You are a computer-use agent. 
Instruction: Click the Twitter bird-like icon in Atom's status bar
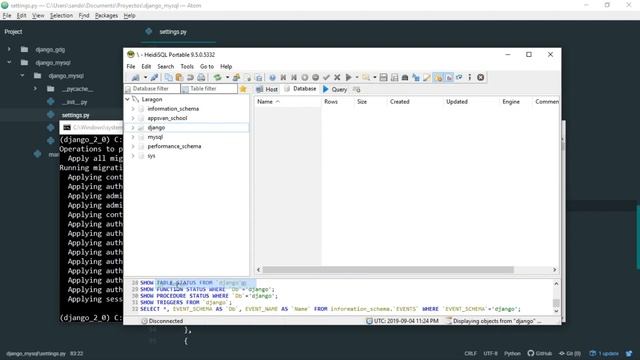pyautogui.click(x=629, y=353)
